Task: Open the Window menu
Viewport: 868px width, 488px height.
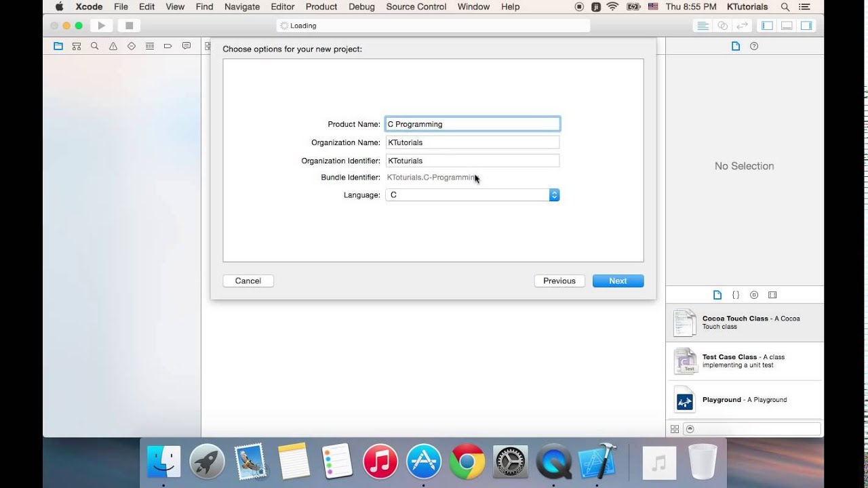Action: (473, 7)
